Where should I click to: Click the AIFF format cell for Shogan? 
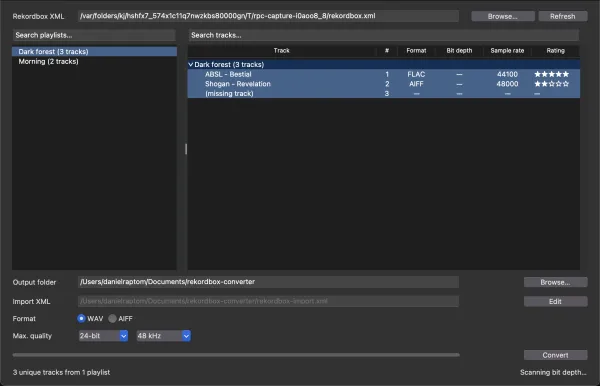coord(416,84)
